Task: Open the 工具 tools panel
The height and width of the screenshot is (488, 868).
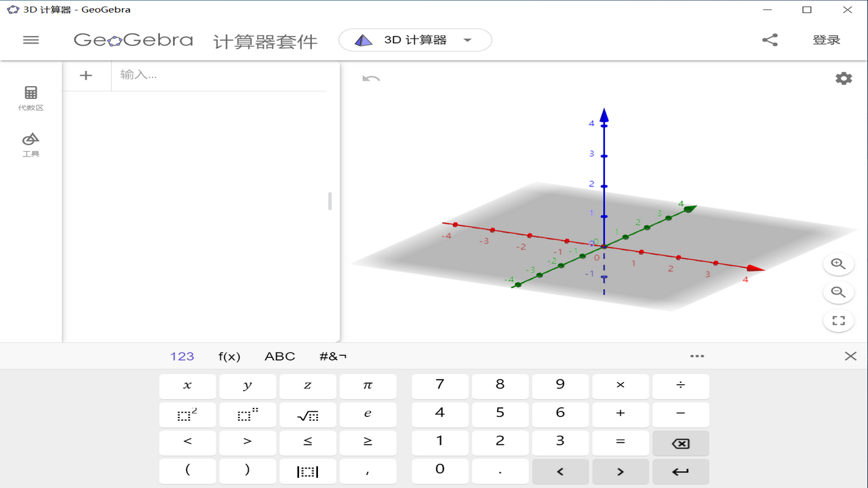Action: pos(30,144)
